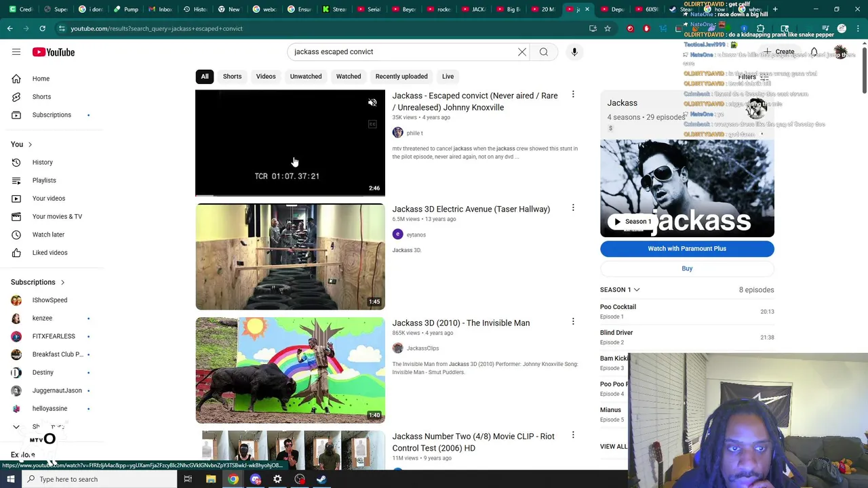The width and height of the screenshot is (868, 488).
Task: Expand the You section chevron
Action: [x=30, y=144]
